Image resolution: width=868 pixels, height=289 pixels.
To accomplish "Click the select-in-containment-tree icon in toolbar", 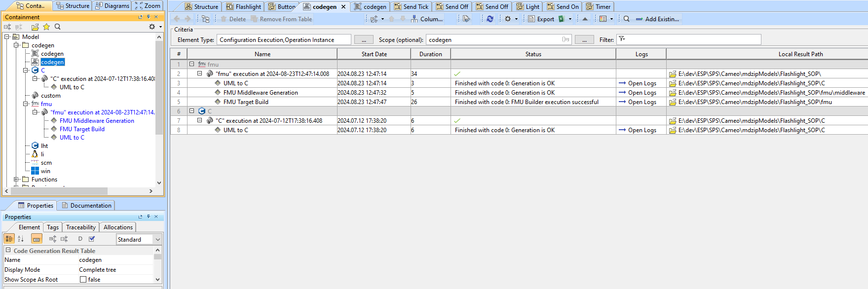I will click(206, 19).
